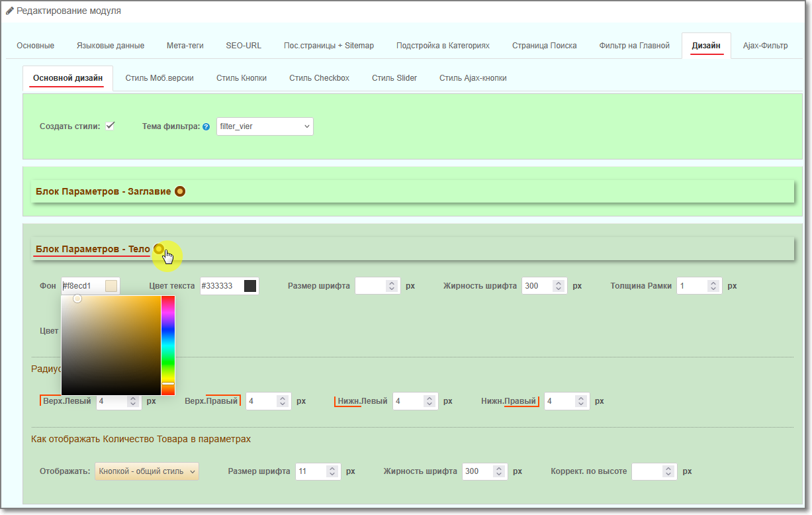Click the pencil icon beside Редактирование модуля

[10, 11]
